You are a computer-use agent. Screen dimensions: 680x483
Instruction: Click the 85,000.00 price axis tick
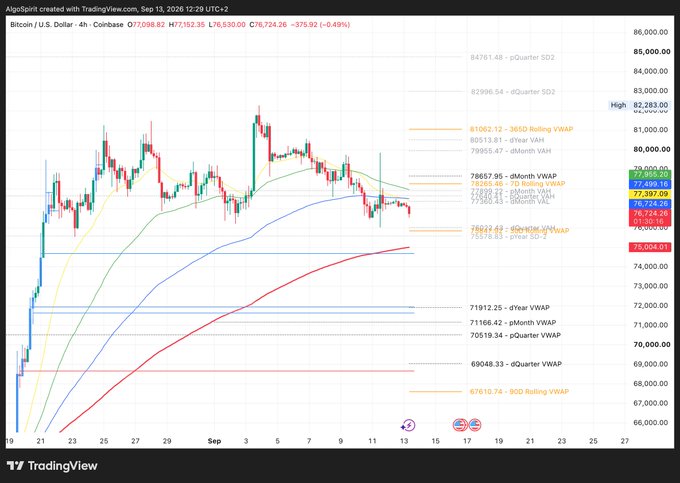(x=651, y=52)
